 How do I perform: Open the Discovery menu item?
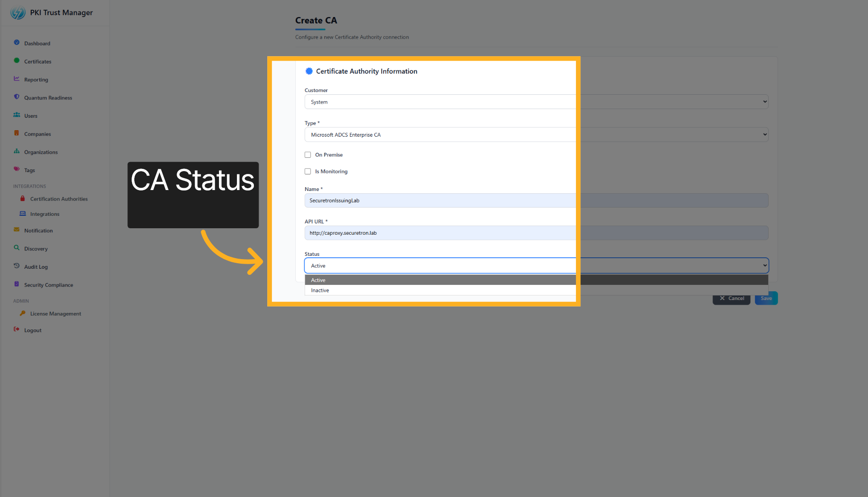click(x=36, y=249)
